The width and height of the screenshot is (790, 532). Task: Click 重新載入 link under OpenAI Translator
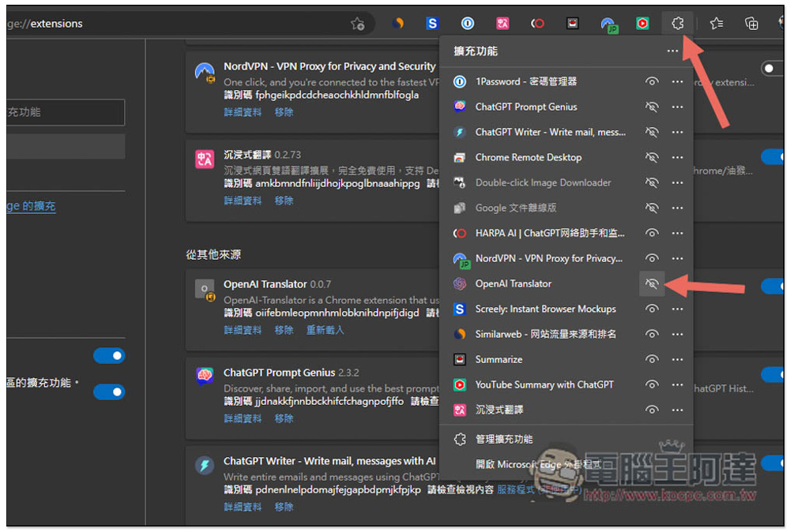pyautogui.click(x=325, y=330)
